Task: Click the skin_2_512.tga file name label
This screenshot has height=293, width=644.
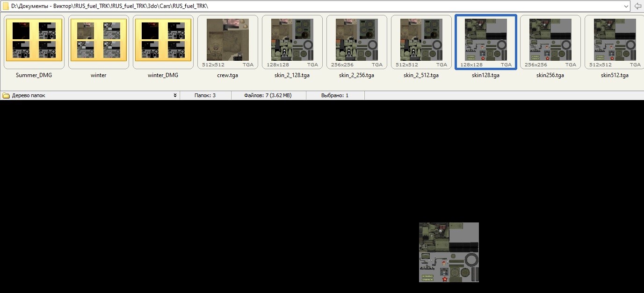Action: [x=421, y=75]
